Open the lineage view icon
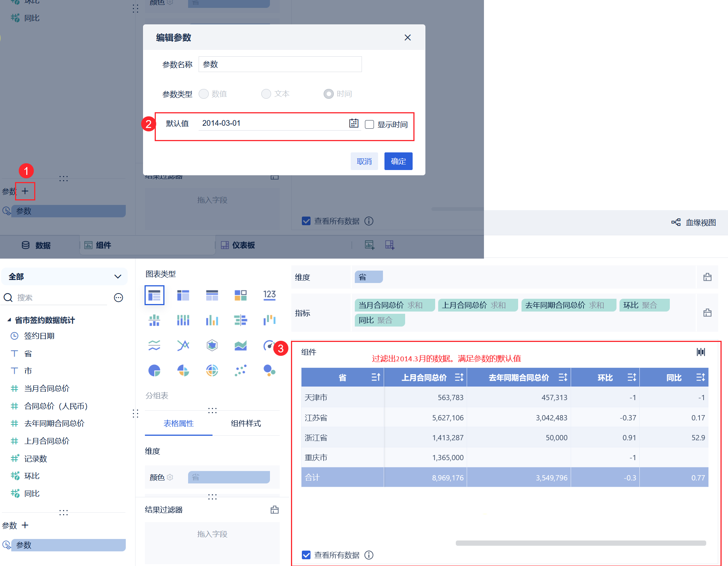Viewport: 728px width, 566px height. point(676,222)
